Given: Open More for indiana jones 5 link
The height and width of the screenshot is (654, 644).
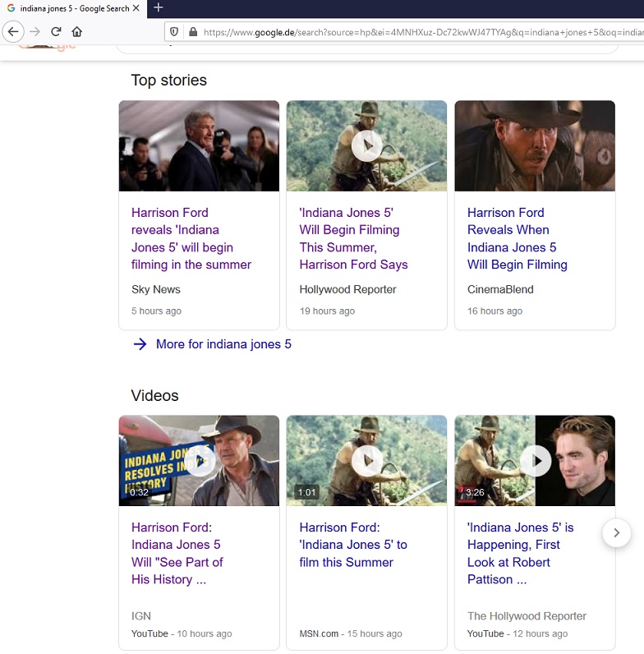Looking at the screenshot, I should (223, 344).
